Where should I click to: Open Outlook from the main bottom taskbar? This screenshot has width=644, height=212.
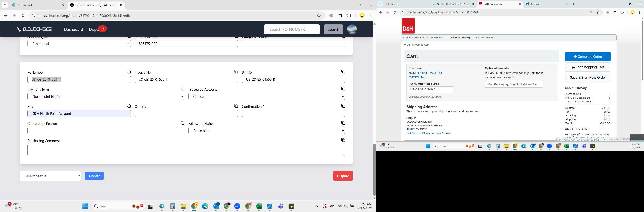point(216,206)
